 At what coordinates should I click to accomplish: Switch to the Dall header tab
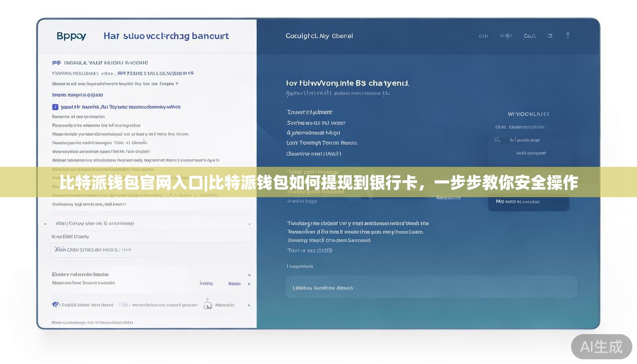click(530, 36)
